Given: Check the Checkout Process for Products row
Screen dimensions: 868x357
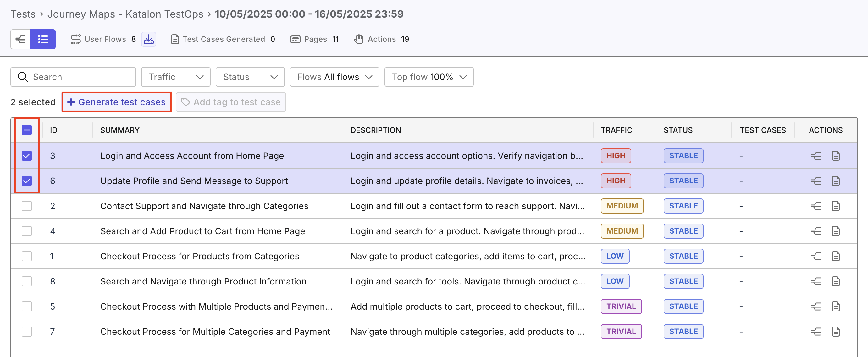Looking at the screenshot, I should coord(27,257).
